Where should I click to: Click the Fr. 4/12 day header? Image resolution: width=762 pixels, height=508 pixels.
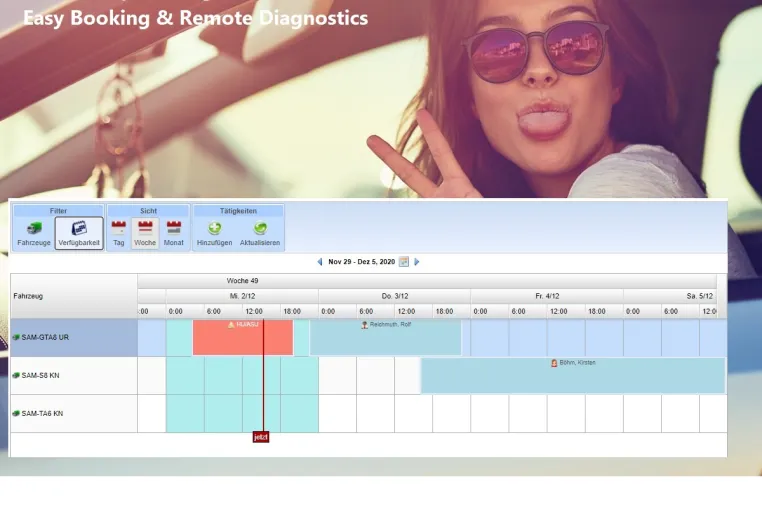coord(547,296)
